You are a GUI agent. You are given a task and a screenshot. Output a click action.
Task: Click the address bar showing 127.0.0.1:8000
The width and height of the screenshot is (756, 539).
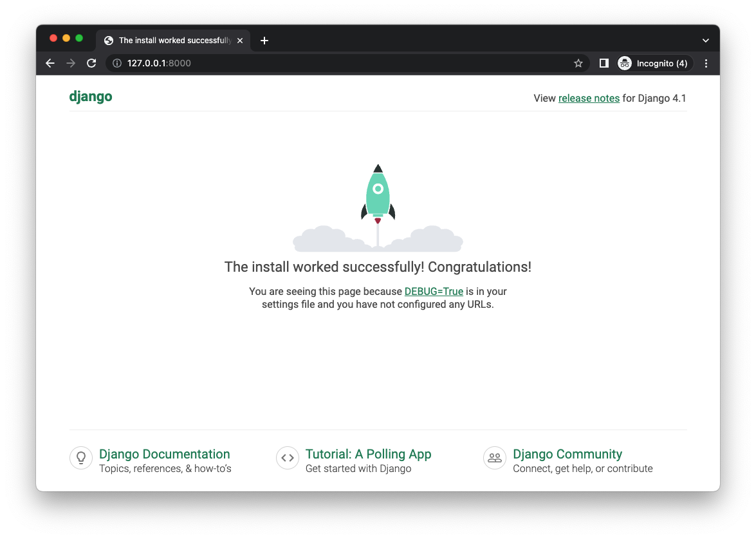(347, 63)
